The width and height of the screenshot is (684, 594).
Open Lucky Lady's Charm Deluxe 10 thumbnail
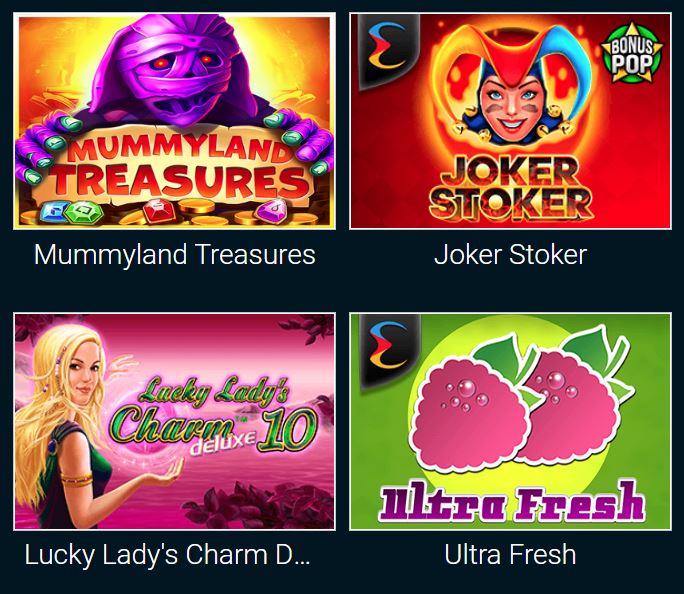[x=174, y=421]
